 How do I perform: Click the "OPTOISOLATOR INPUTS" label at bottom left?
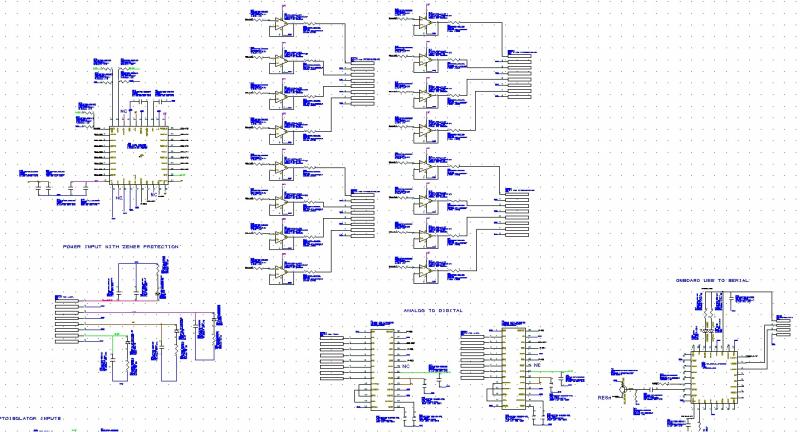32,416
